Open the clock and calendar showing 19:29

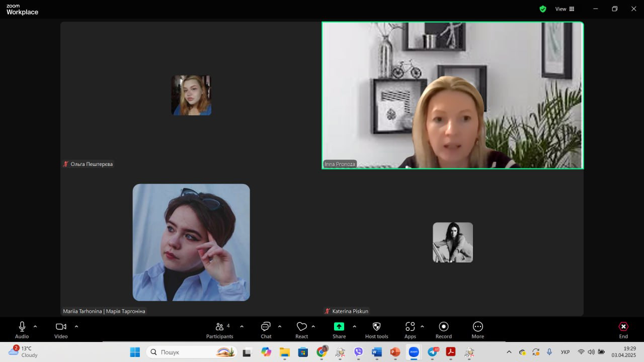pyautogui.click(x=624, y=351)
